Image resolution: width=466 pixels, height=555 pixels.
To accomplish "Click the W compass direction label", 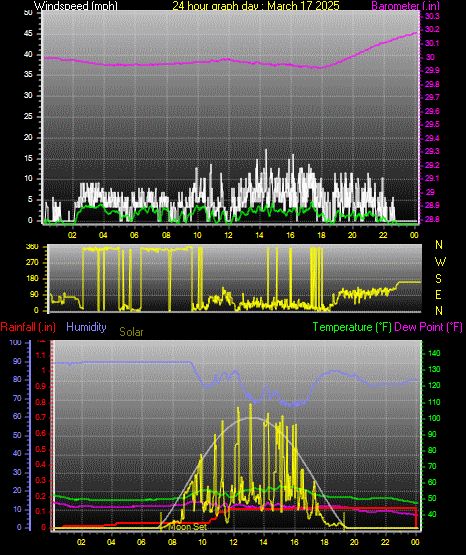I will click(440, 262).
